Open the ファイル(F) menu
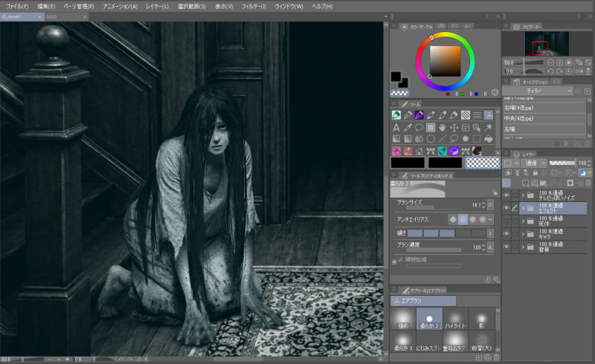This screenshot has width=595, height=364. 17,7
